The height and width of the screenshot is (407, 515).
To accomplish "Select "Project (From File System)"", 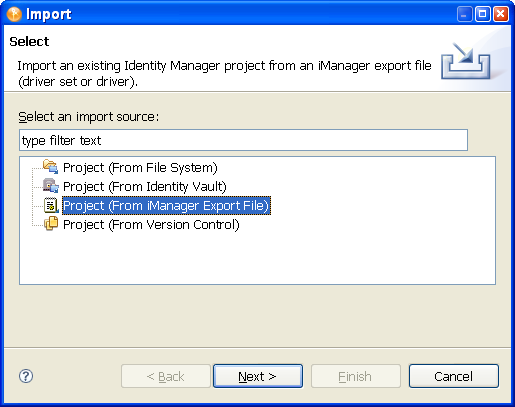I will pyautogui.click(x=140, y=167).
